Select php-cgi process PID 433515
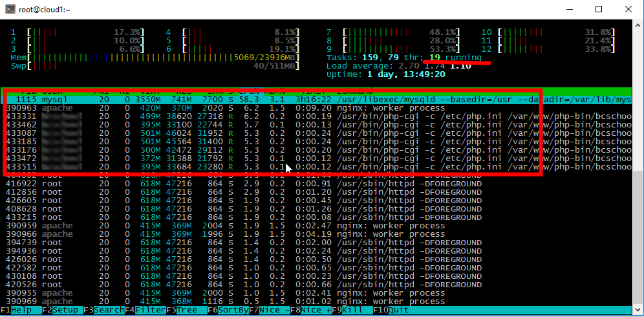This screenshot has width=644, height=317. click(x=316, y=167)
